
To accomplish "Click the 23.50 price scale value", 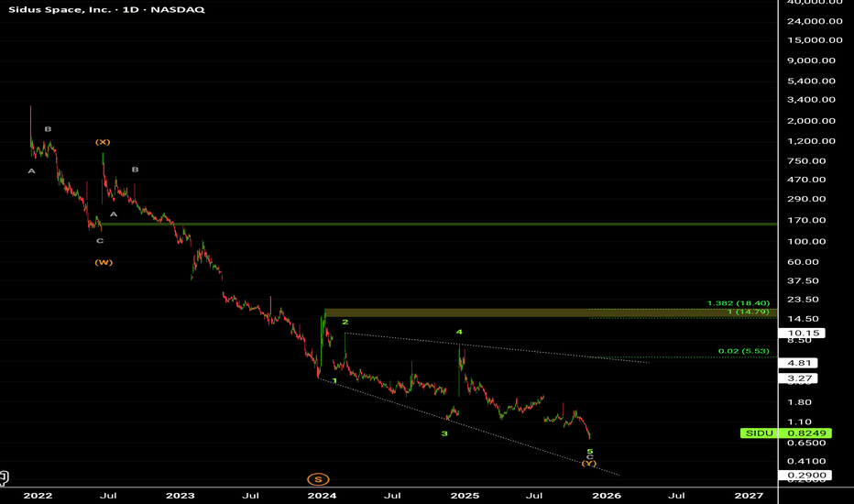I will pyautogui.click(x=804, y=300).
